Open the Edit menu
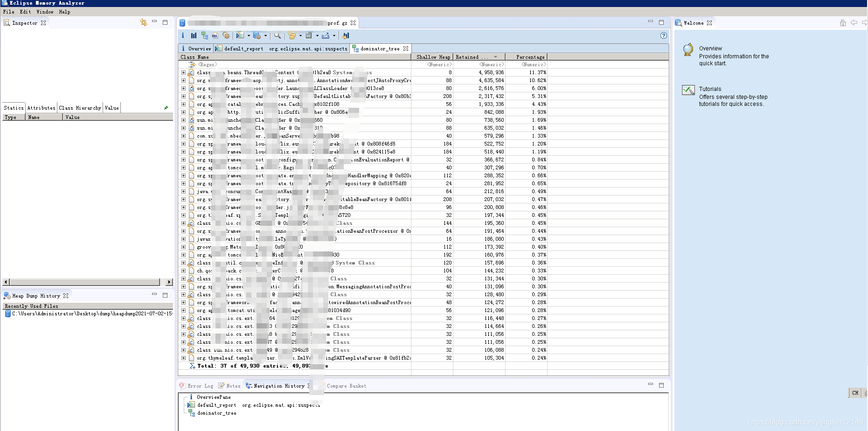Screen dimensions: 868x431 25,12
